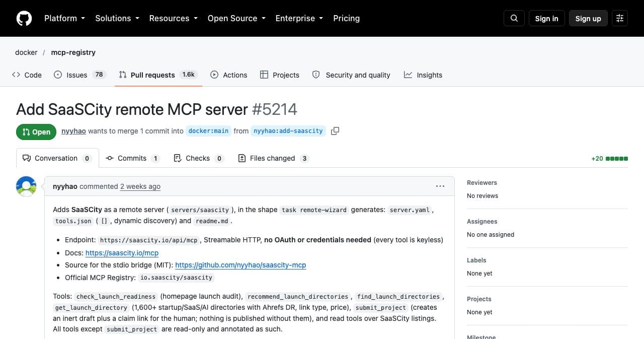Click the check_launch_readiness tool name
Viewport: 644px width, 339px height.
[117, 297]
